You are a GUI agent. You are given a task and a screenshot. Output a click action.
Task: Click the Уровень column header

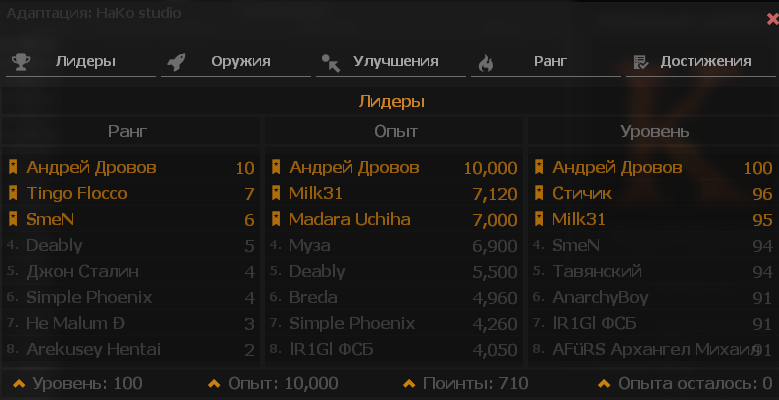(x=654, y=131)
